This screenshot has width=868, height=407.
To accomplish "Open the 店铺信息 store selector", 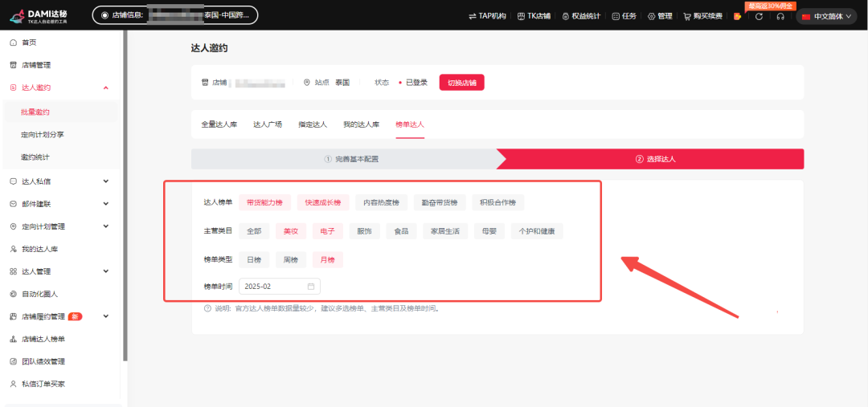I will coord(175,15).
